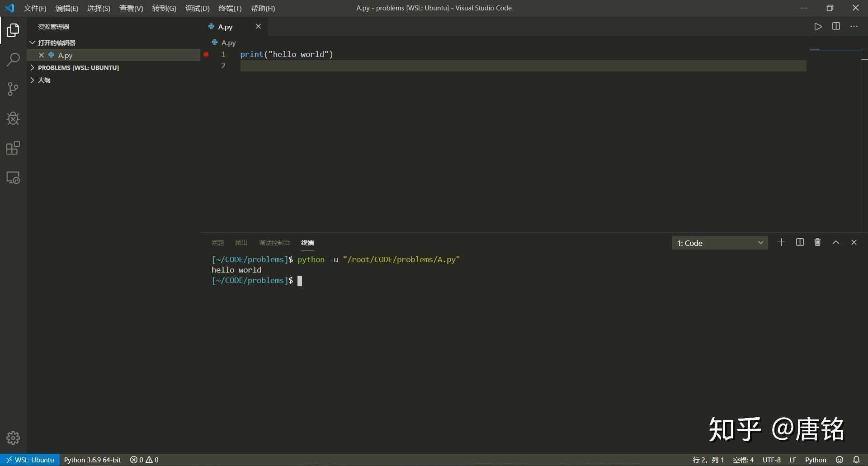Open the Extensions view
868x466 pixels.
pos(13,148)
